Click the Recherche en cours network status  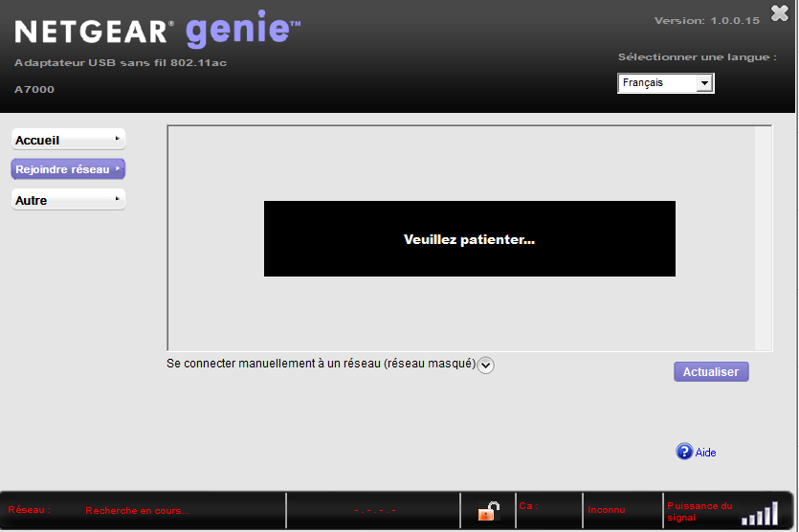pyautogui.click(x=138, y=511)
